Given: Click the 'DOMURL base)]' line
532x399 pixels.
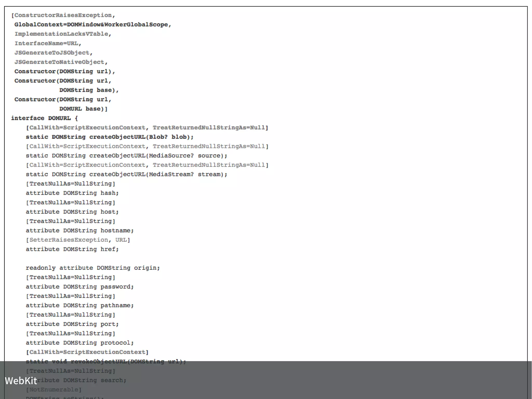Looking at the screenshot, I should [83, 109].
